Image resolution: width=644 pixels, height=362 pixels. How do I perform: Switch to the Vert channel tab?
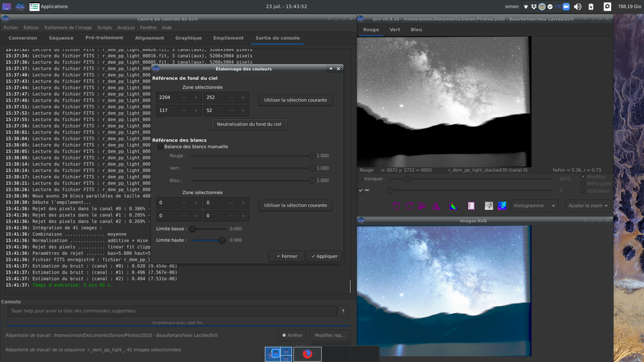[x=395, y=30]
